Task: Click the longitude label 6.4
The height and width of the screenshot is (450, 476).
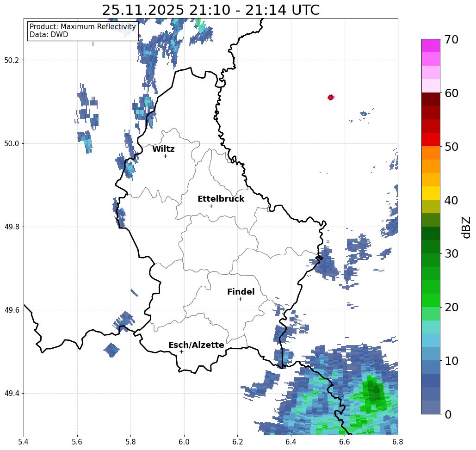Action: tap(291, 442)
